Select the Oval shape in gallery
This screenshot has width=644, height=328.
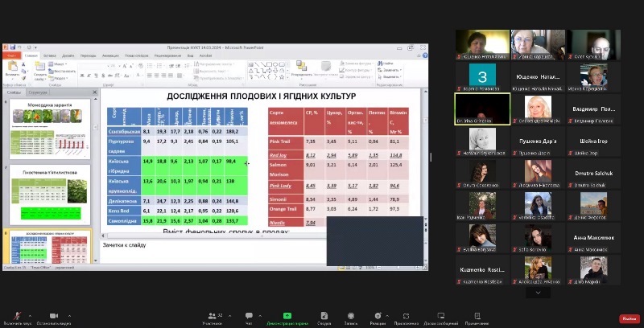(x=275, y=64)
